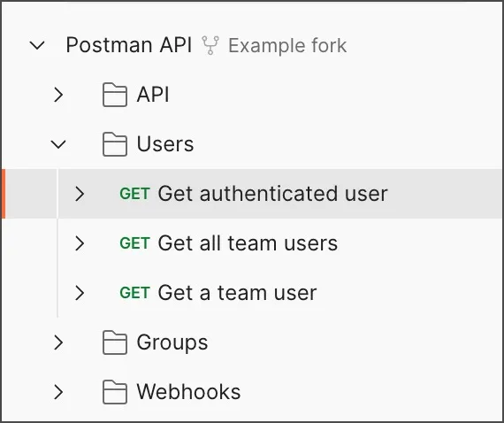
Task: Expand Get all team users chevron
Action: (x=80, y=243)
